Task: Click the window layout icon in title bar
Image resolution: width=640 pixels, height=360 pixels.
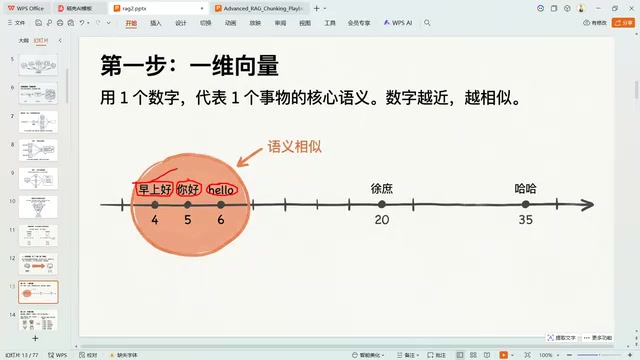Action: pyautogui.click(x=554, y=8)
